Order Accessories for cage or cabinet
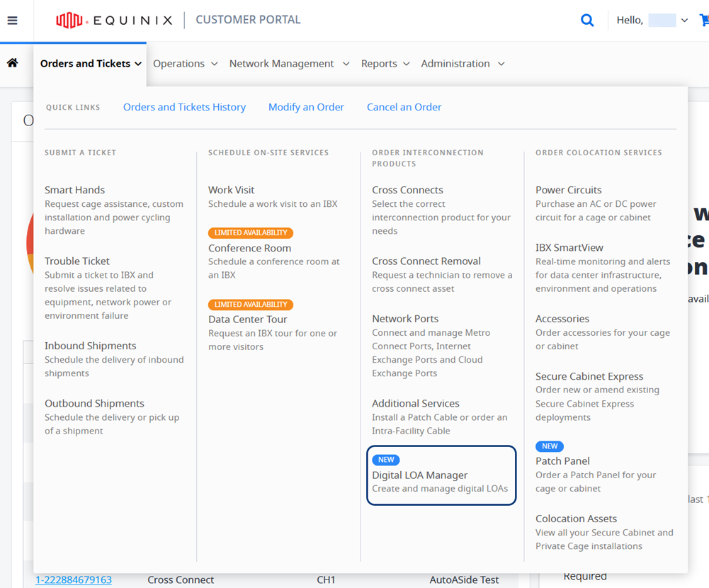This screenshot has height=588, width=709. click(x=562, y=318)
